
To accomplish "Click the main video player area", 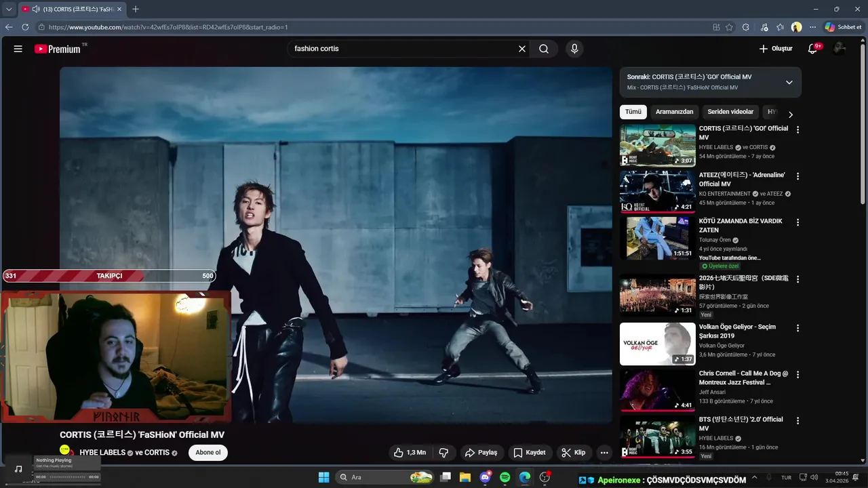I will [336, 245].
